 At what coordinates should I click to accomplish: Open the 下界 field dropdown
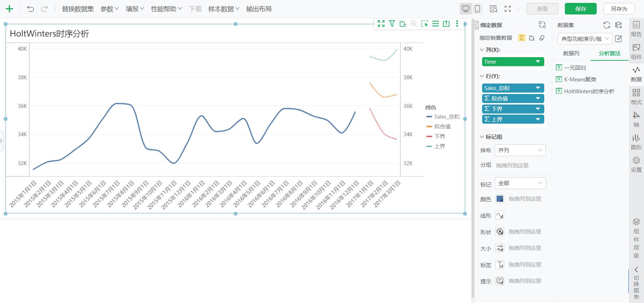coord(538,109)
